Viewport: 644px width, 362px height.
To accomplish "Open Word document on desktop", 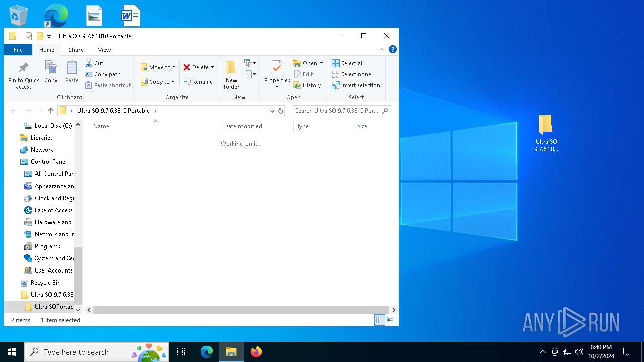I will coord(130,16).
